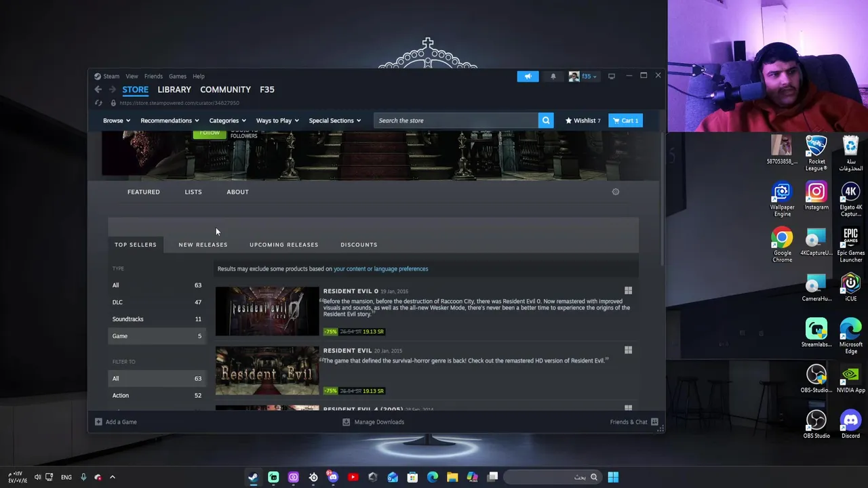The width and height of the screenshot is (868, 488).
Task: Open OBS Studio desktop shortcut
Action: [816, 424]
